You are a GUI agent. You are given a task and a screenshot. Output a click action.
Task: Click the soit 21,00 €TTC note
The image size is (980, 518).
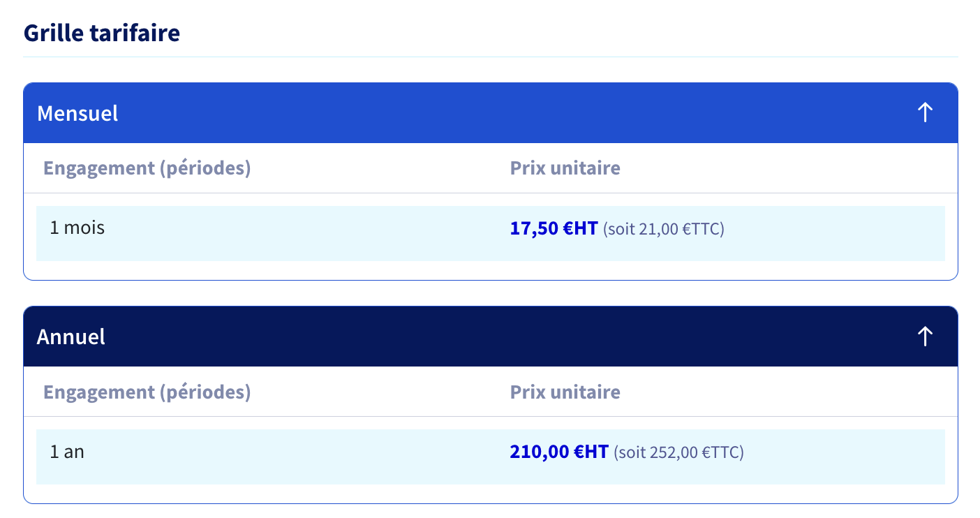(664, 229)
